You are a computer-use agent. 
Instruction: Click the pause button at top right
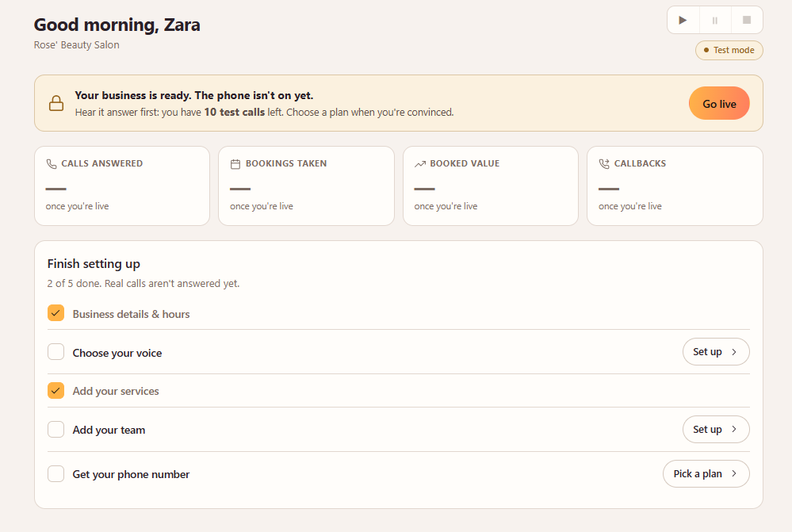pos(715,20)
